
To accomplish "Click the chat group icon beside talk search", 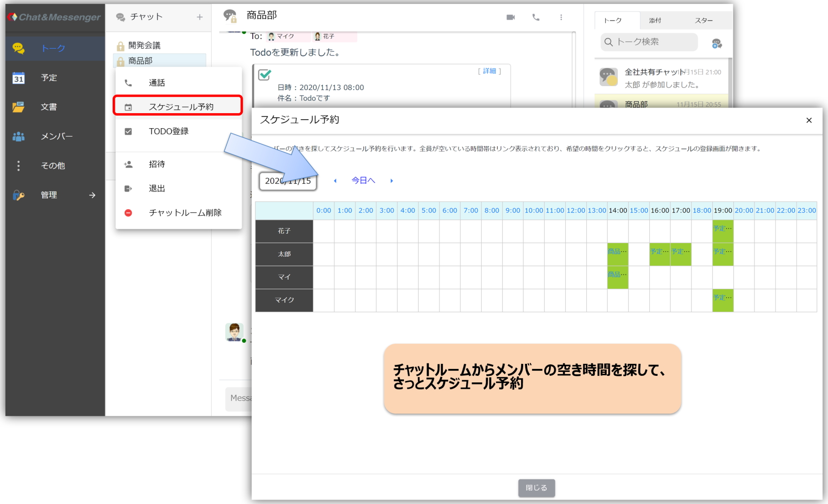I will pyautogui.click(x=716, y=44).
